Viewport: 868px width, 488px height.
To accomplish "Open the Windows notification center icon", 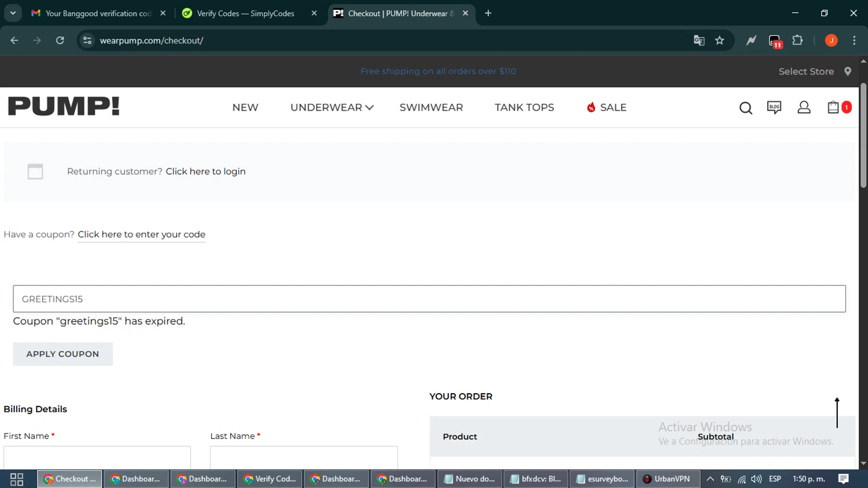I will click(x=843, y=479).
